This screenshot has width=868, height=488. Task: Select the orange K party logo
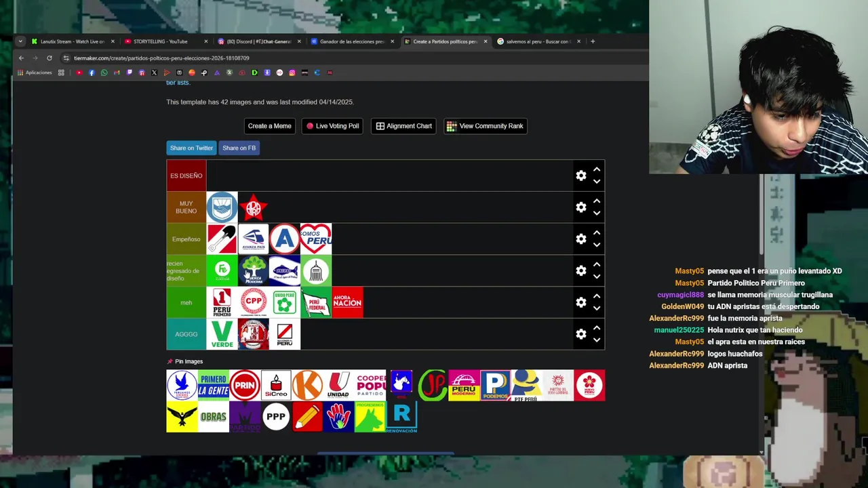click(x=307, y=385)
